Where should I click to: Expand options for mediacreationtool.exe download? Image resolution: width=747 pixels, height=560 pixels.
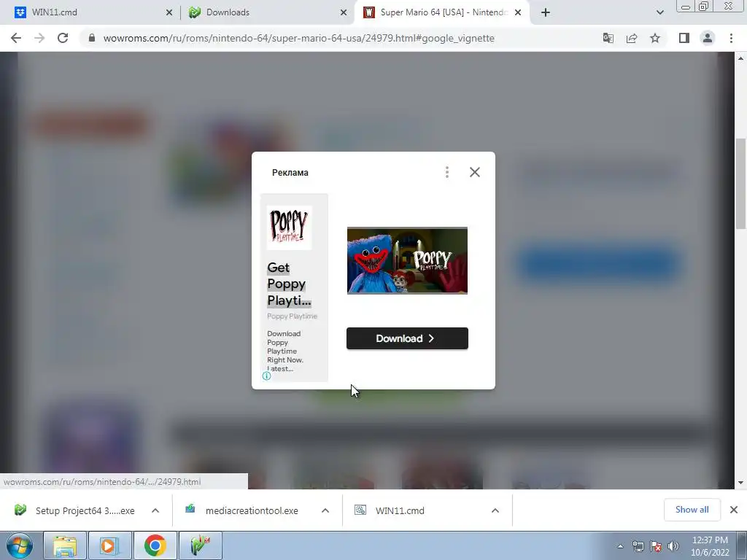pos(325,510)
